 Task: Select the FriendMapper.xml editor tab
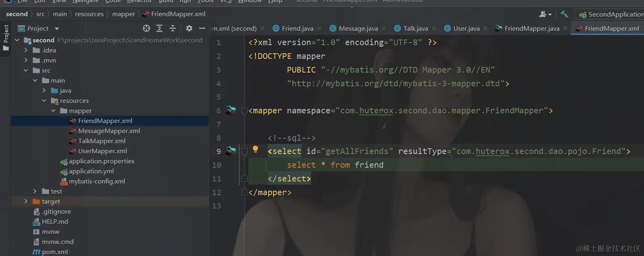tap(608, 28)
